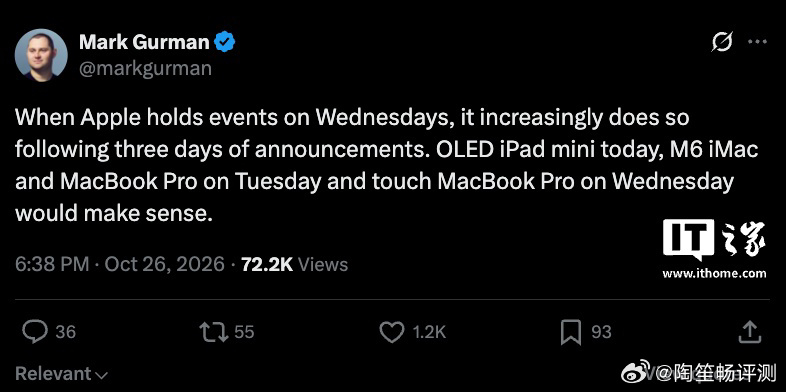Bookmark this tweet
Screen dimensions: 786x392
click(571, 332)
